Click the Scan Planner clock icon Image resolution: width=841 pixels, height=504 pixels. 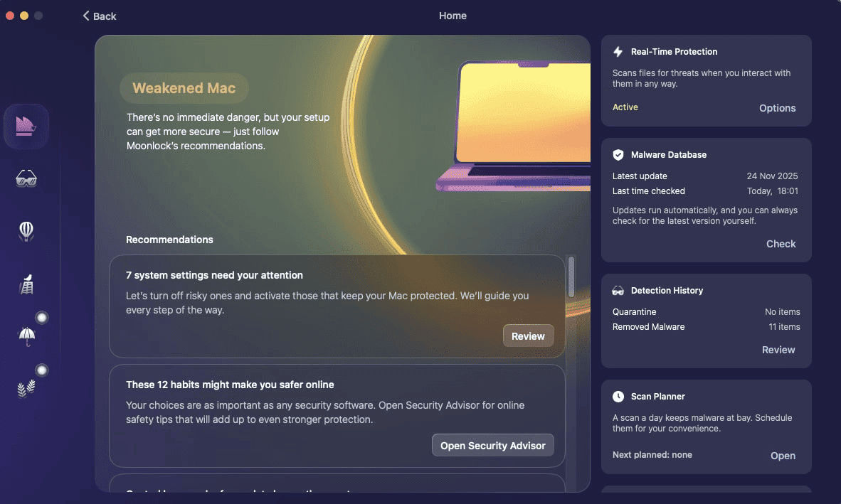point(618,396)
